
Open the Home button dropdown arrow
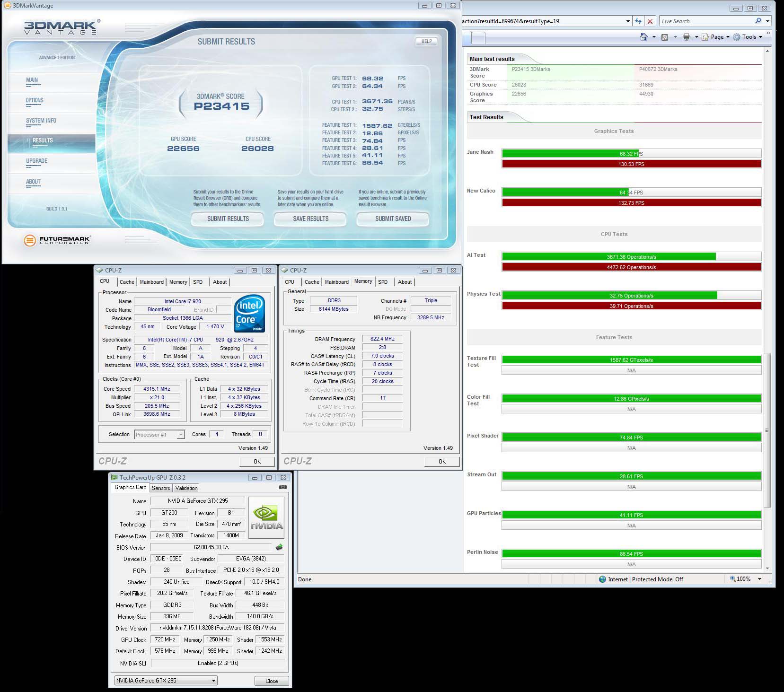pos(654,37)
